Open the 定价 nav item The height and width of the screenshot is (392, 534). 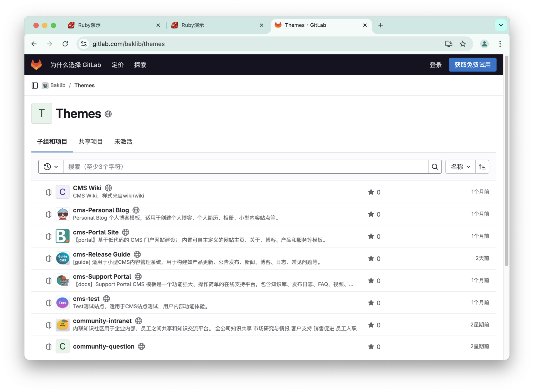pos(117,65)
